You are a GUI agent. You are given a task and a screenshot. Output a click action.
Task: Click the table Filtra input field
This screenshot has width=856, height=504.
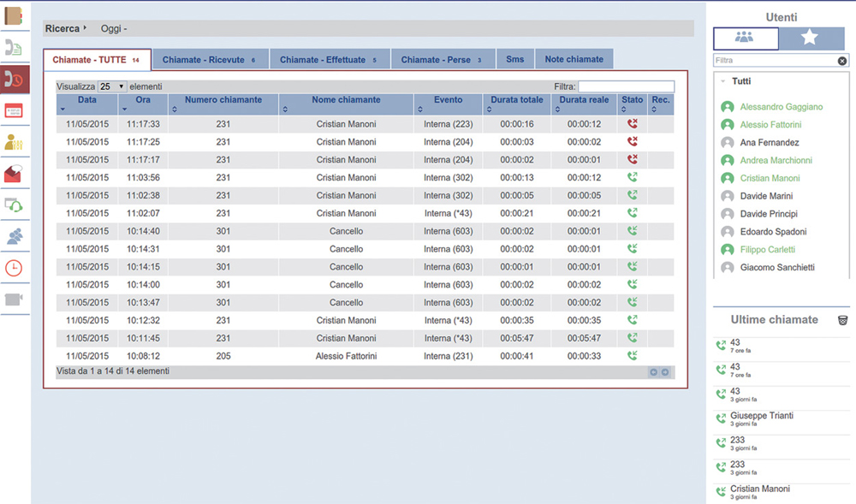[x=626, y=86]
